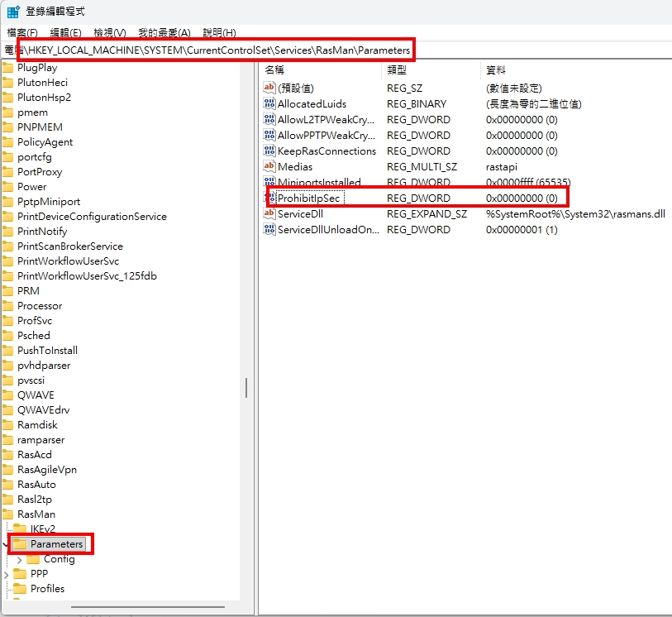Viewport: 672px width, 617px height.
Task: Select the ProhibitIpSec value entry
Action: point(309,198)
